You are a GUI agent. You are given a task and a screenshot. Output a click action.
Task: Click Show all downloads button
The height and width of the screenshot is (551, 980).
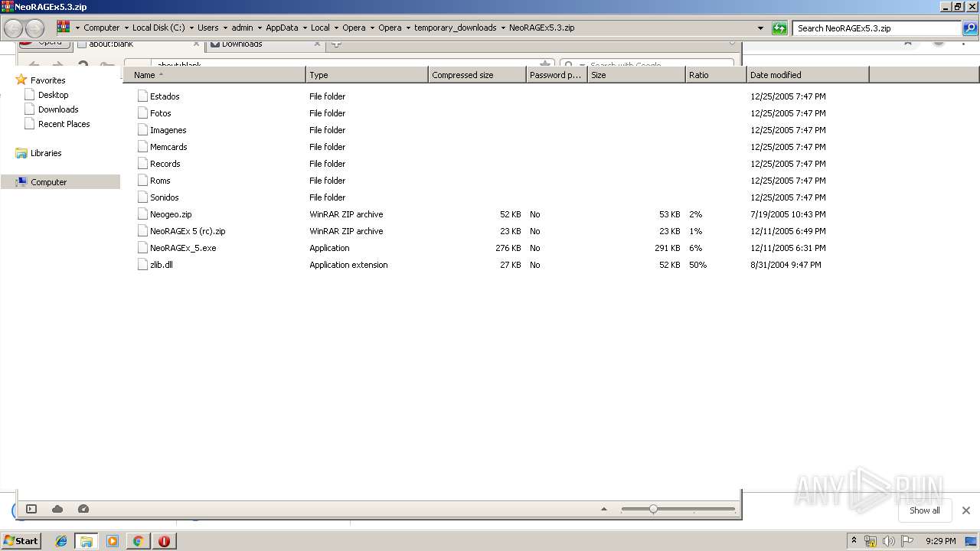click(924, 510)
